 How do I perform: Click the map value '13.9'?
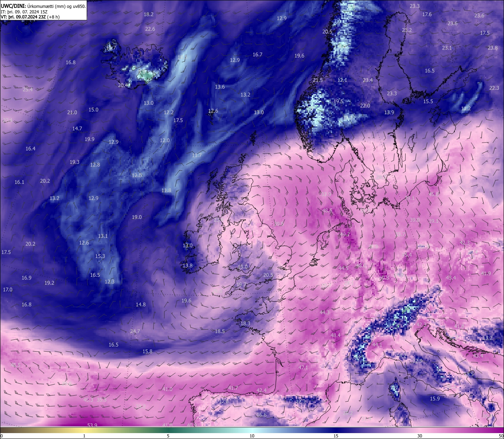pos(389,112)
